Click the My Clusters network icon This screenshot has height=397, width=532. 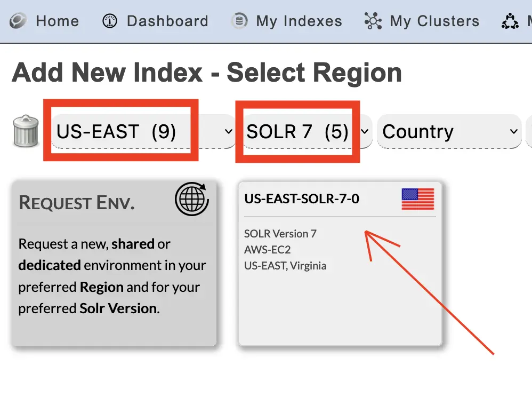(373, 21)
